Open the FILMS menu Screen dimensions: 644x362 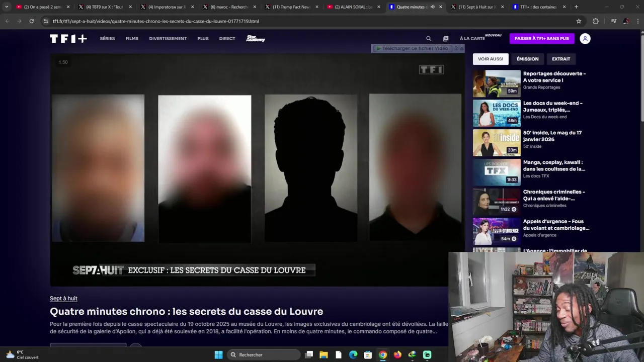[x=132, y=39]
